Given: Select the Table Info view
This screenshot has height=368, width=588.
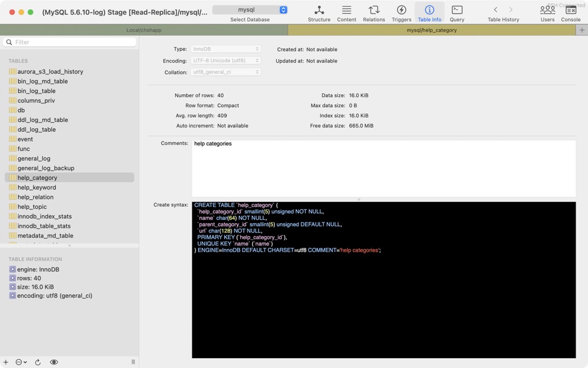Looking at the screenshot, I should pyautogui.click(x=430, y=13).
